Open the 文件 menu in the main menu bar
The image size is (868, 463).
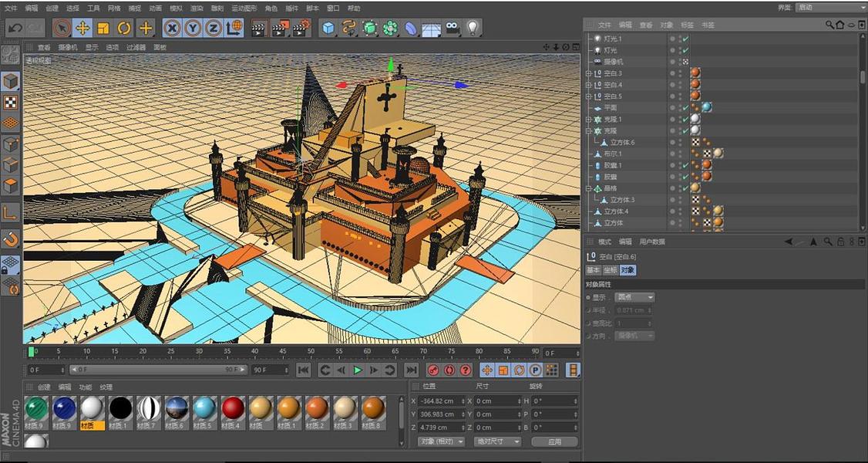(11, 8)
